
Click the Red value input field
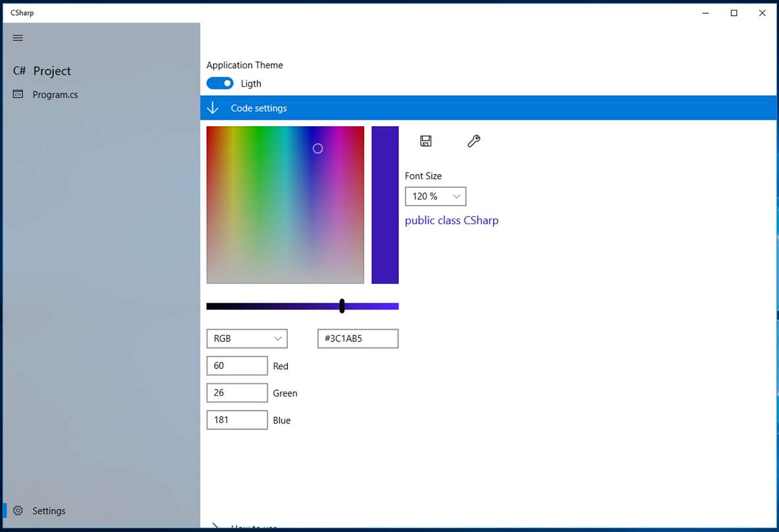tap(237, 366)
